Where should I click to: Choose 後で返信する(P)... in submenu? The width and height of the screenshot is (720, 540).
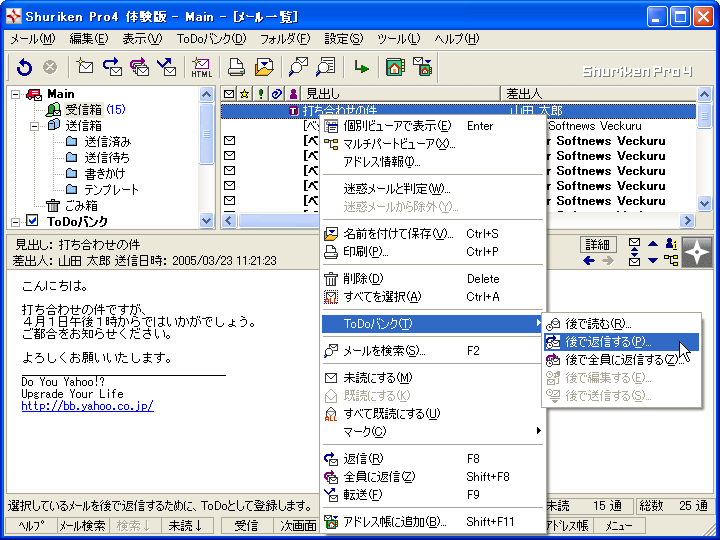point(621,342)
